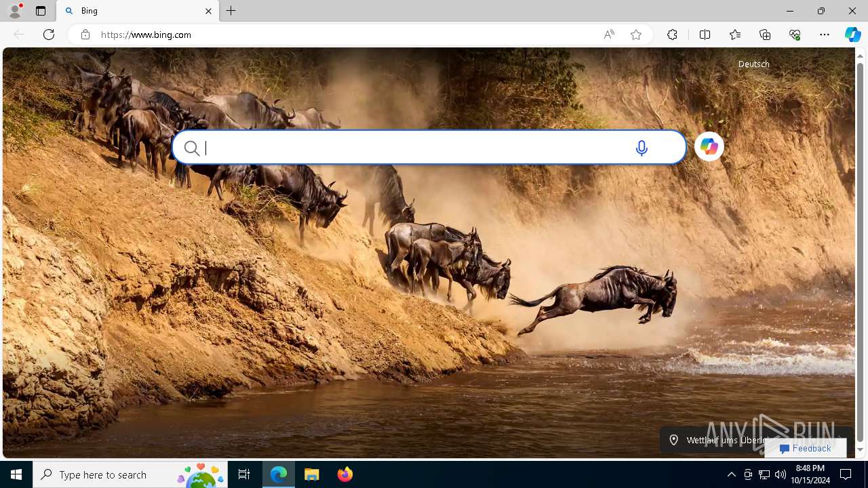View site information lock icon
This screenshot has height=488, width=868.
coord(85,35)
